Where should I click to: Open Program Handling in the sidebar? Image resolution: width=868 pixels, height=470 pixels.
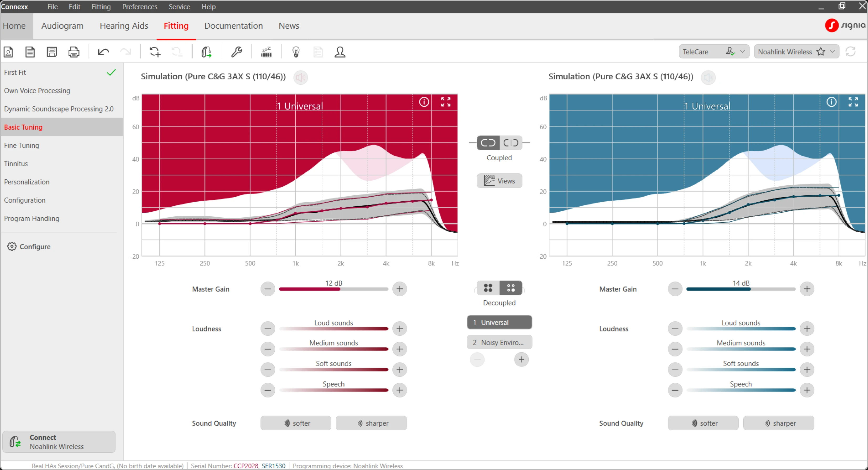click(x=62, y=218)
